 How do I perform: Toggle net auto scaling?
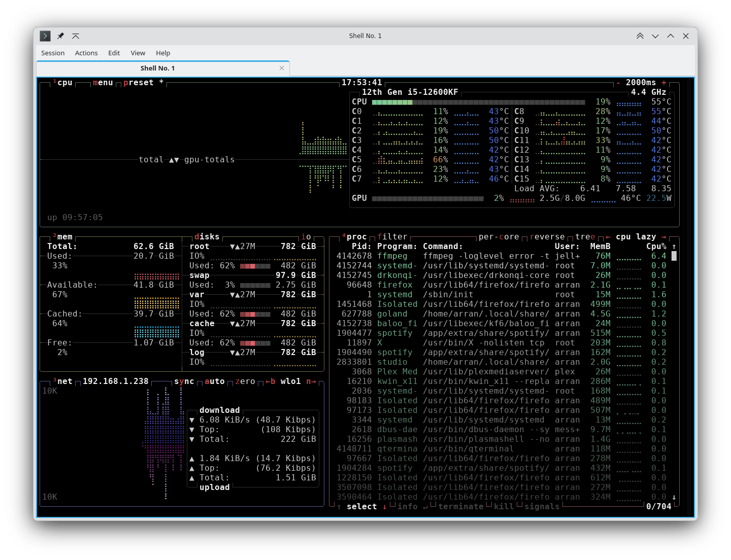215,381
